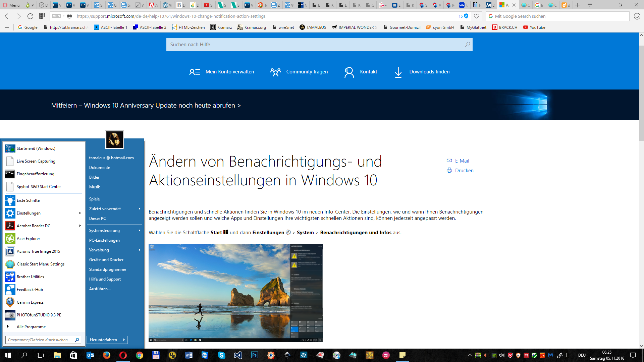Expand the Einstellungen submenu arrow
644x362 pixels.
(x=80, y=213)
